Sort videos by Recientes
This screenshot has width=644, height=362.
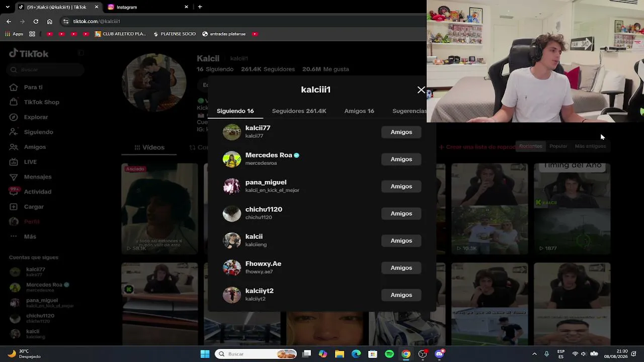(531, 146)
